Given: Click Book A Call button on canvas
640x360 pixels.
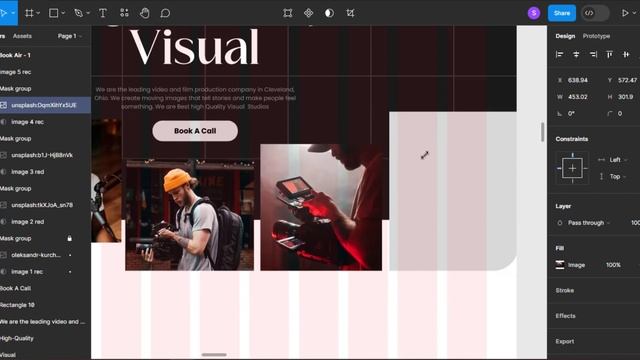Looking at the screenshot, I should (x=195, y=131).
